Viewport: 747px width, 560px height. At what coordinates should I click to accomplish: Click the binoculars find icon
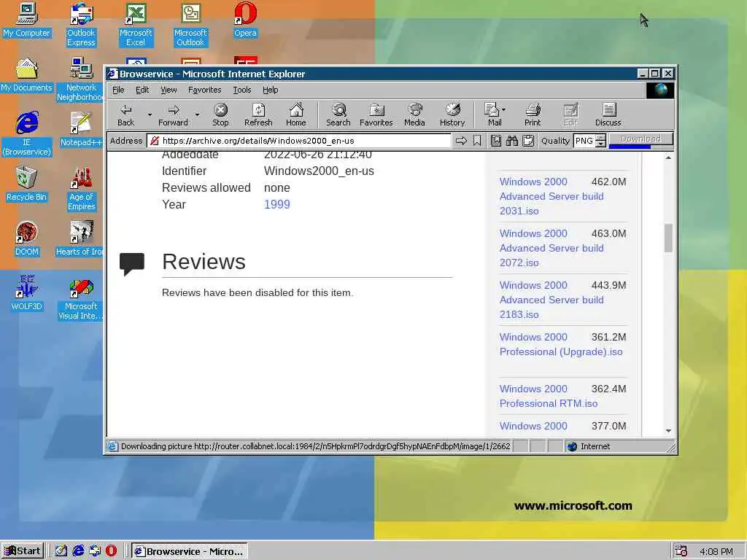pos(512,141)
